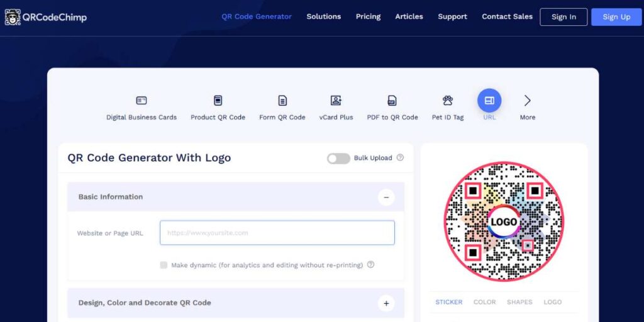Choose the Pet ID Tag paw icon

tap(448, 101)
